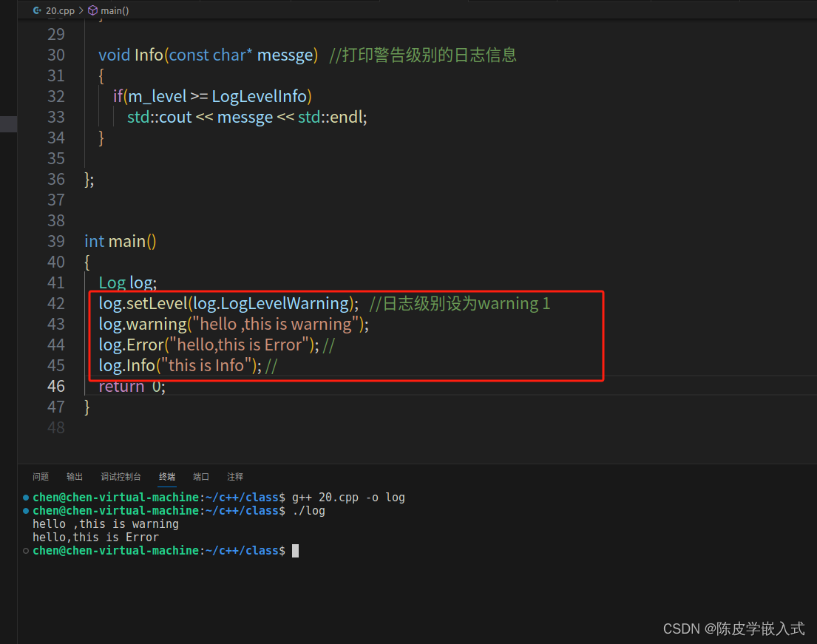817x644 pixels.
Task: Click the white marker on the left sidebar edge
Action: tap(7, 123)
